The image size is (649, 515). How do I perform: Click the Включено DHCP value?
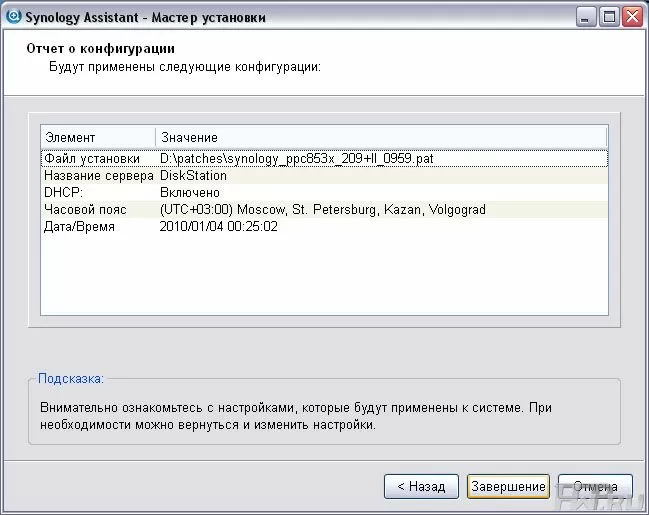pos(189,192)
